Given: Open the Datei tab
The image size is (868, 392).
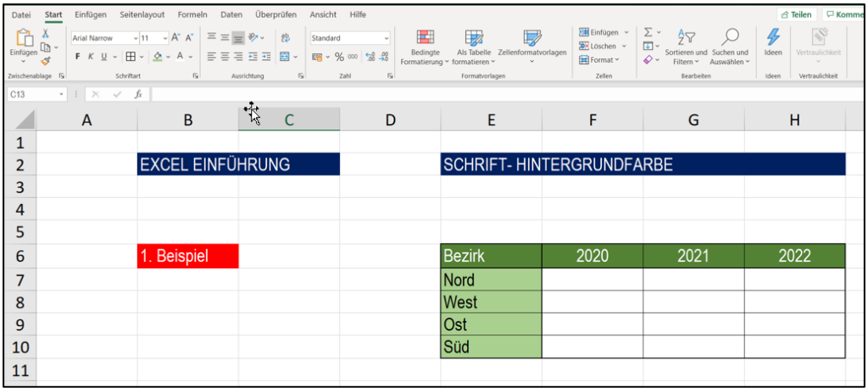Looking at the screenshot, I should click(21, 15).
